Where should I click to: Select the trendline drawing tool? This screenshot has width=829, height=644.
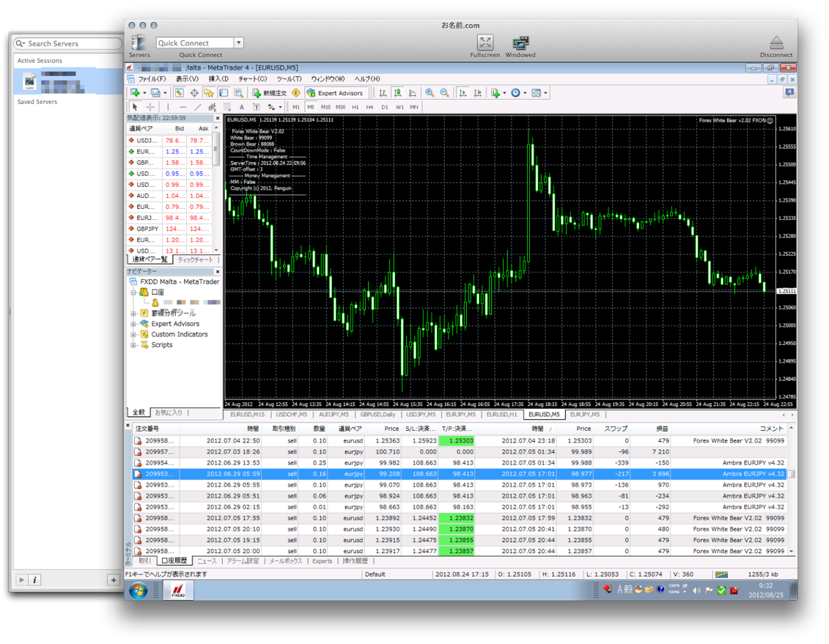(x=198, y=107)
